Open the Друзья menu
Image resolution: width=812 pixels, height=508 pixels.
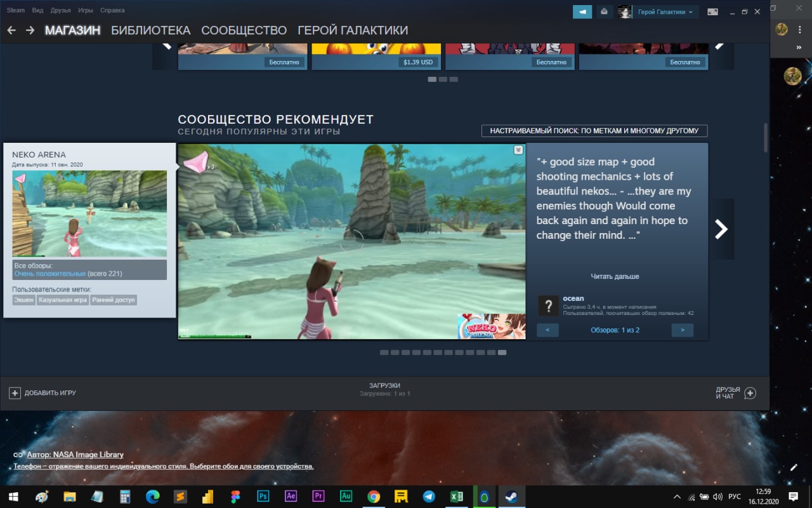point(61,10)
